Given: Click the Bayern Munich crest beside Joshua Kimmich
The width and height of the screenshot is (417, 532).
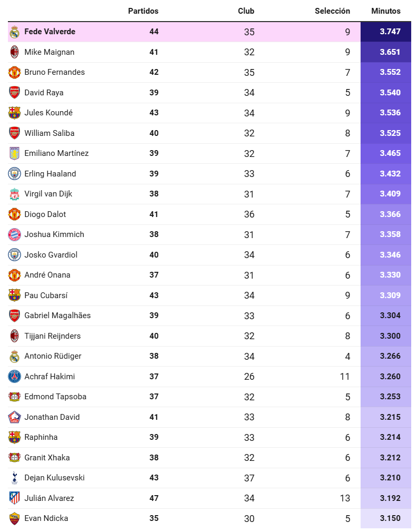Looking at the screenshot, I should click(x=14, y=234).
